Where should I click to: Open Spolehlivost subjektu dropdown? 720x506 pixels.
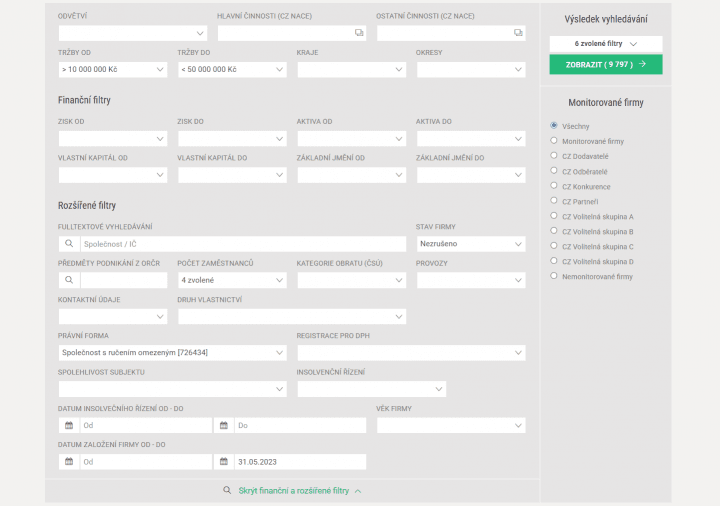[x=173, y=389]
